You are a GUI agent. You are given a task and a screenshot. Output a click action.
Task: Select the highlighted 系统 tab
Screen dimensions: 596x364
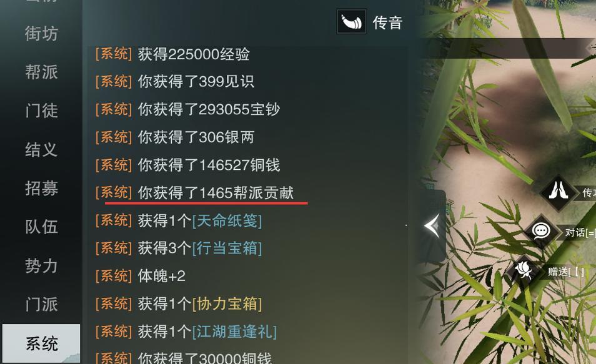pyautogui.click(x=41, y=343)
